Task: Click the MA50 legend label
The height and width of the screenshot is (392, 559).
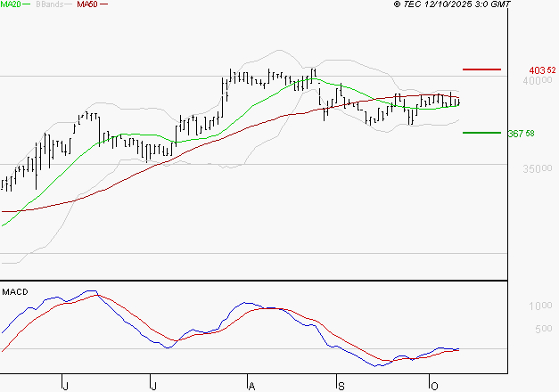Action: [87, 4]
